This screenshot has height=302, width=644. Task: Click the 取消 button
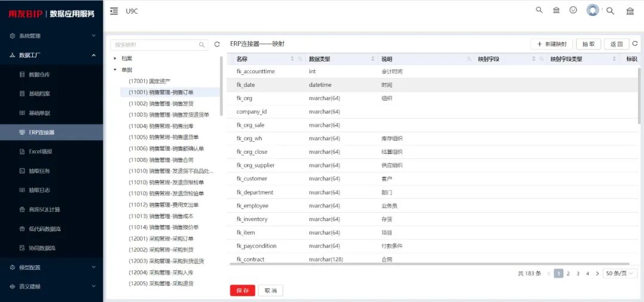pos(270,291)
